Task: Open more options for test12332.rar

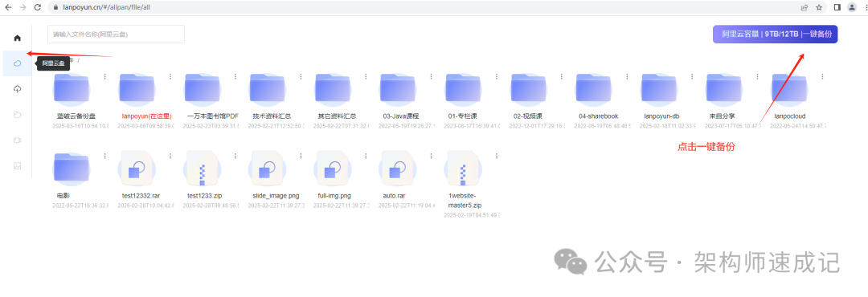Action: click(x=170, y=156)
